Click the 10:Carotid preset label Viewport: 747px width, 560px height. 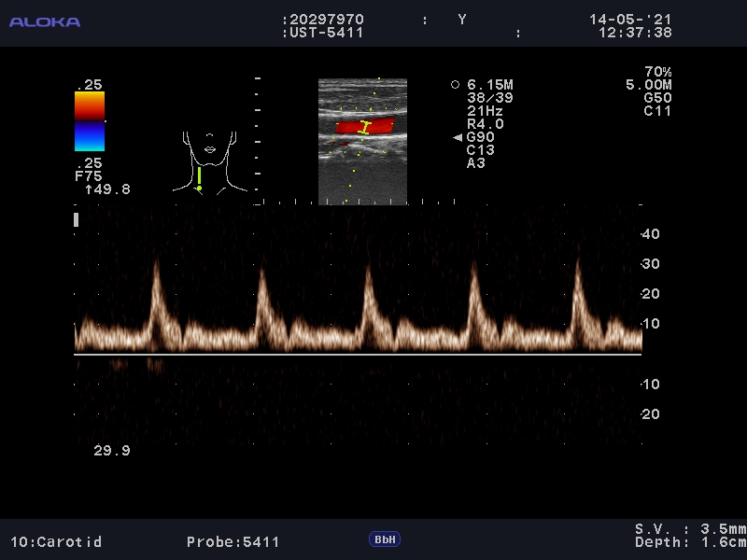(x=56, y=541)
